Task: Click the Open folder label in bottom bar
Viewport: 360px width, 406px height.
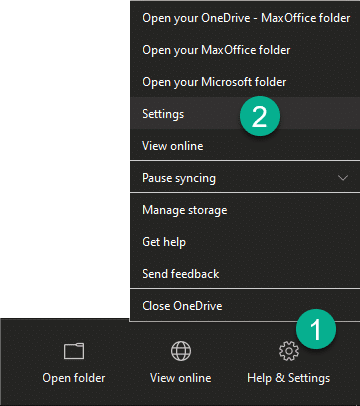Action: pyautogui.click(x=74, y=378)
